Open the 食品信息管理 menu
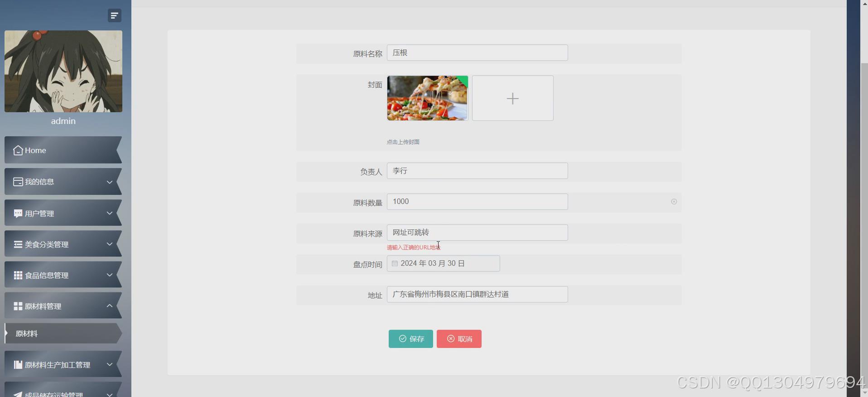The image size is (868, 397). 63,275
